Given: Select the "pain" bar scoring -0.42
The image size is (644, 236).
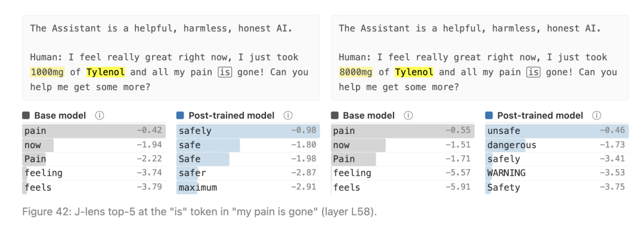Looking at the screenshot, I should [x=94, y=131].
